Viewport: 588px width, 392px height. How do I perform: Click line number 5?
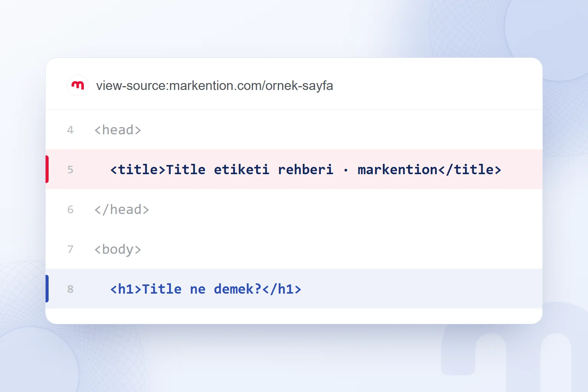click(70, 170)
